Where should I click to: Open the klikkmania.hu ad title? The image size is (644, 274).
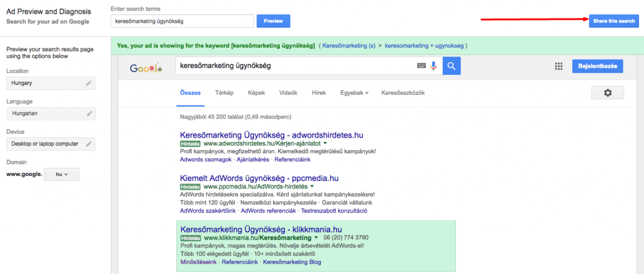tap(261, 229)
